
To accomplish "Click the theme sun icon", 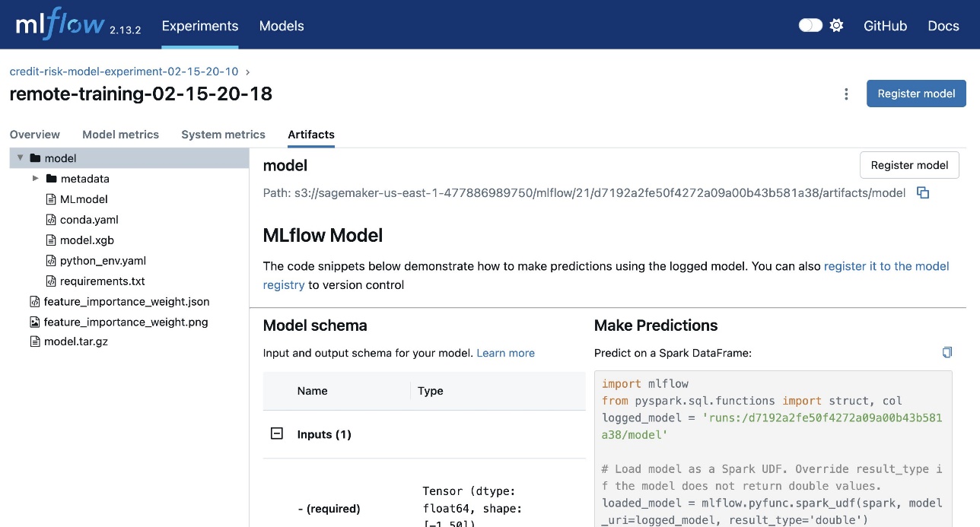I will [836, 26].
